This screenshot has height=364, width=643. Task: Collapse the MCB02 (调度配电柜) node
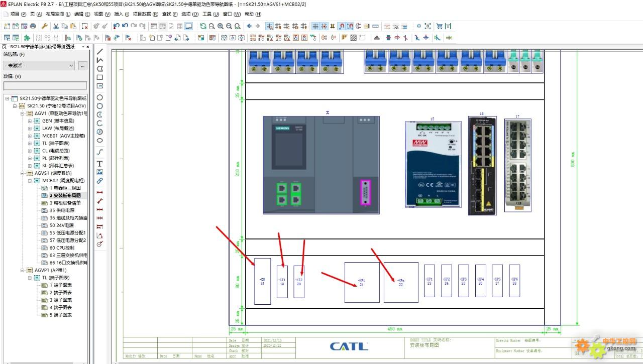click(30, 181)
